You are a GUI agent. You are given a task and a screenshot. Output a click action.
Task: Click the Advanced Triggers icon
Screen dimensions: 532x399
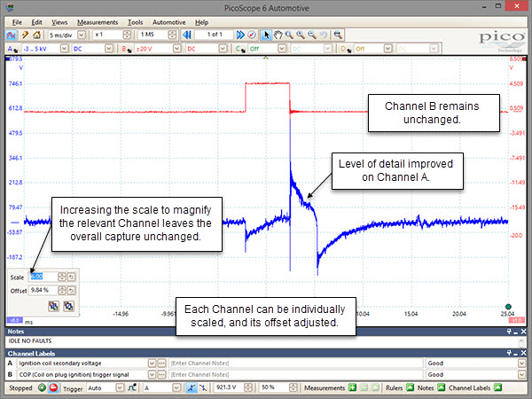tap(132, 387)
